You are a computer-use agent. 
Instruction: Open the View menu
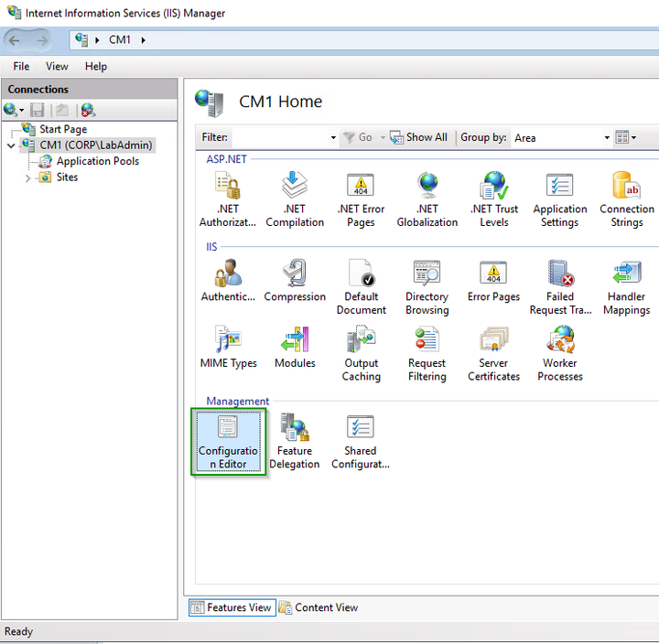point(57,67)
